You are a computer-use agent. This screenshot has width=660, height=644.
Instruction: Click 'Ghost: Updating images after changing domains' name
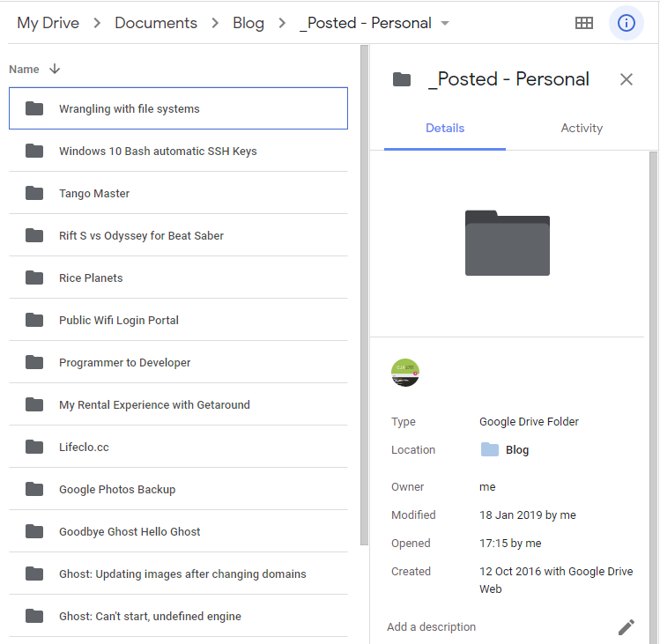[182, 574]
